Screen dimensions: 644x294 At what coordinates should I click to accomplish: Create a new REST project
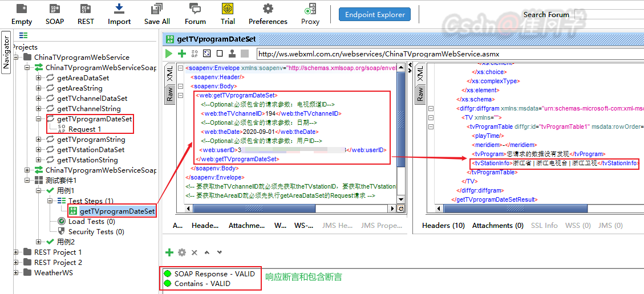pyautogui.click(x=86, y=14)
